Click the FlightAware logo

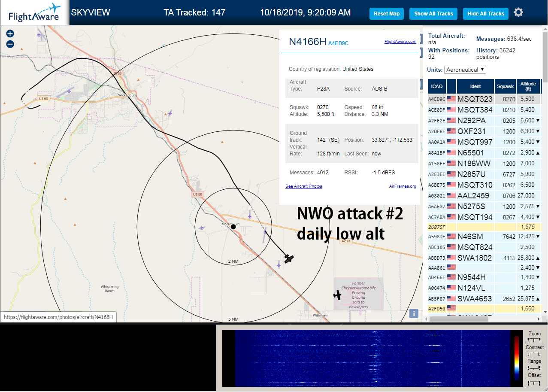tap(34, 12)
